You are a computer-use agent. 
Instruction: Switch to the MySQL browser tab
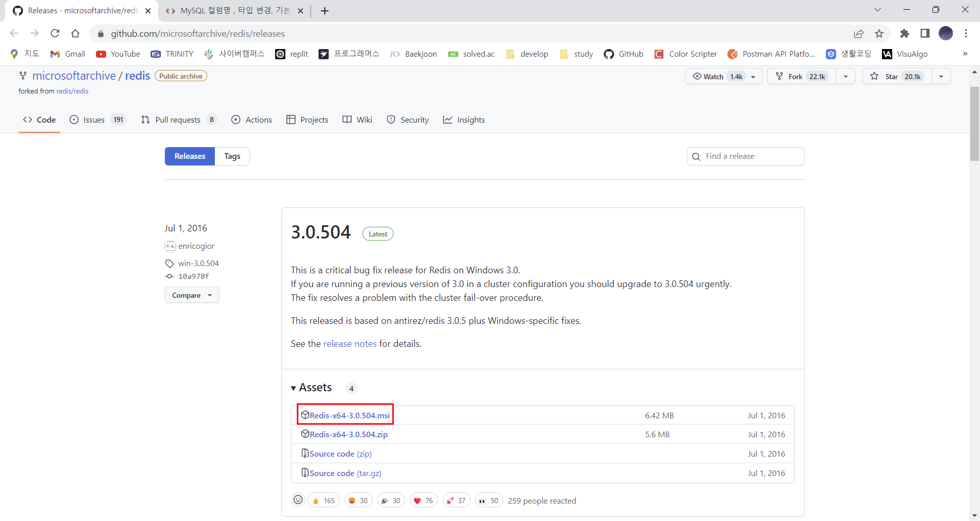tap(228, 11)
